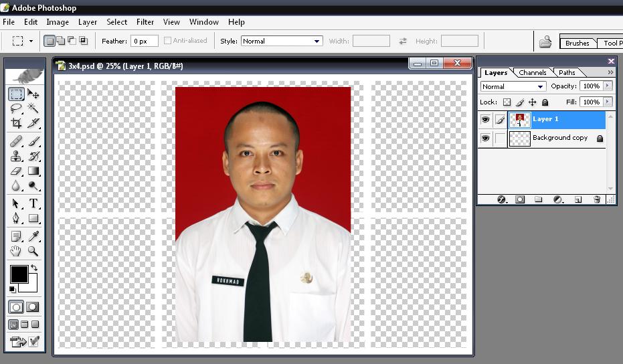Click Create a new layer icon
This screenshot has width=623, height=364.
point(578,199)
